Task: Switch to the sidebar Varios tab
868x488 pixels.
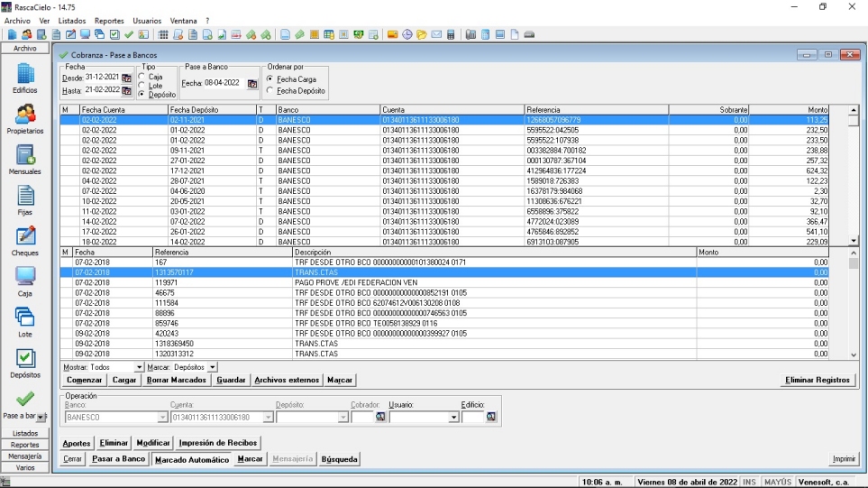Action: point(25,467)
